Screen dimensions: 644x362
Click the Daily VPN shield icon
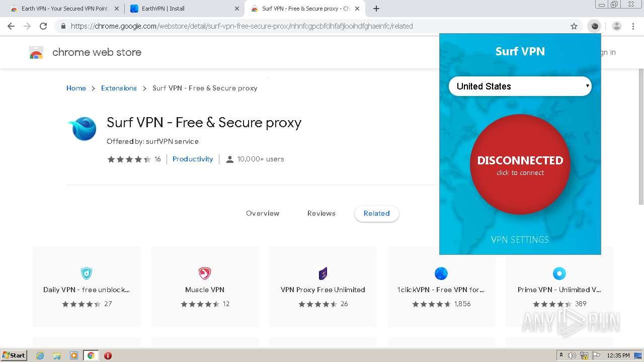pos(87,274)
